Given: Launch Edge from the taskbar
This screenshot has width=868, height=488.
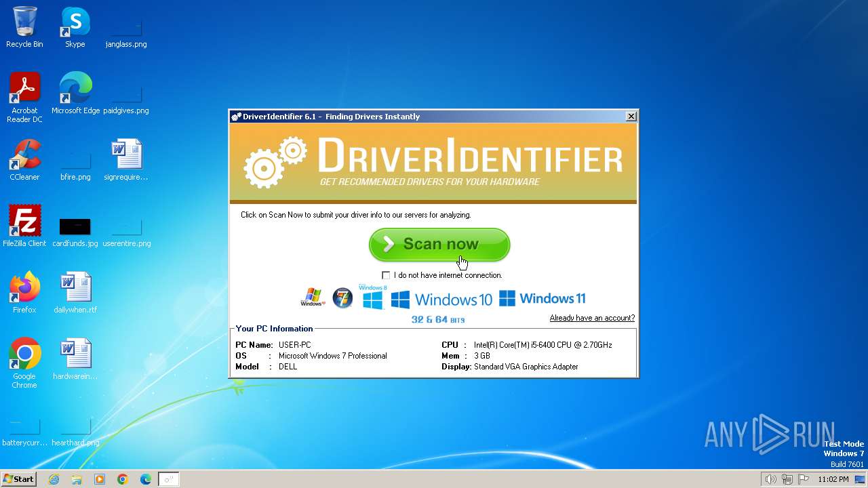Looking at the screenshot, I should (146, 479).
